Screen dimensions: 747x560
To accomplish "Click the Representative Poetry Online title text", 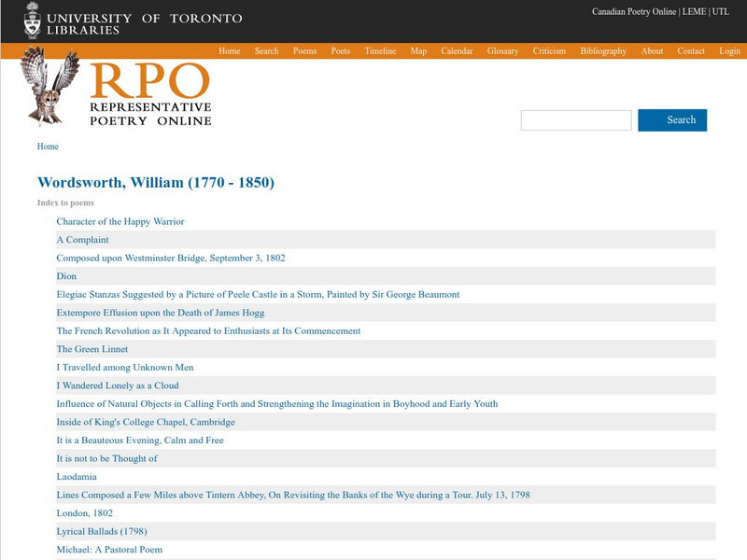I will (x=150, y=113).
